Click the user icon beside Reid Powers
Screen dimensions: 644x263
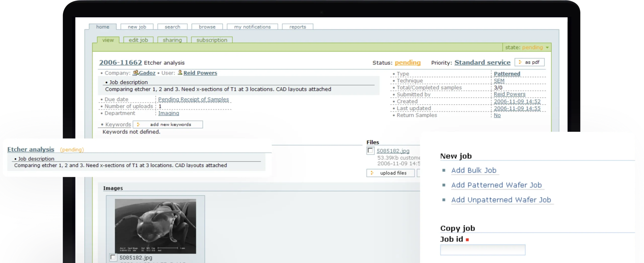[180, 72]
